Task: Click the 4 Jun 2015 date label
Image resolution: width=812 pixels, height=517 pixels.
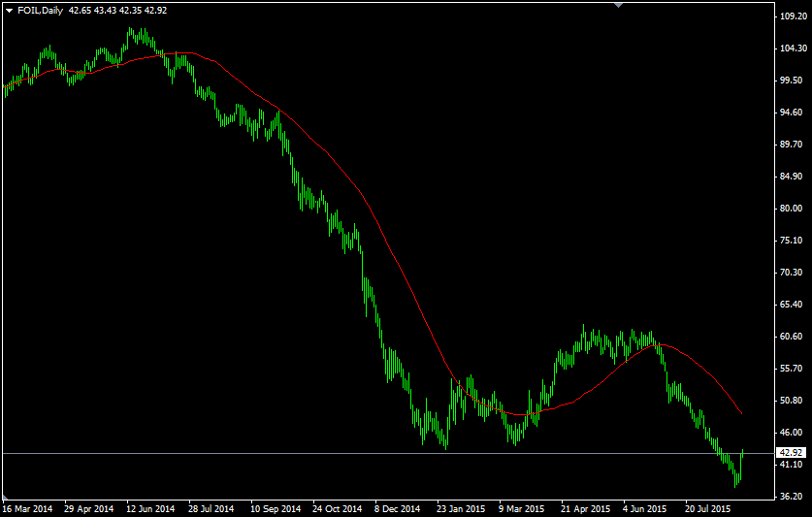Action: pos(645,508)
